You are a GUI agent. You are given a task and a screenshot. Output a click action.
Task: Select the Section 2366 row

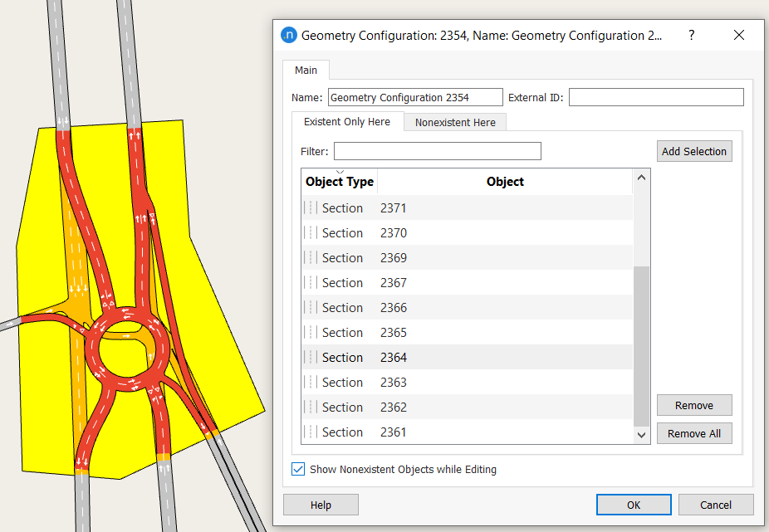(465, 308)
